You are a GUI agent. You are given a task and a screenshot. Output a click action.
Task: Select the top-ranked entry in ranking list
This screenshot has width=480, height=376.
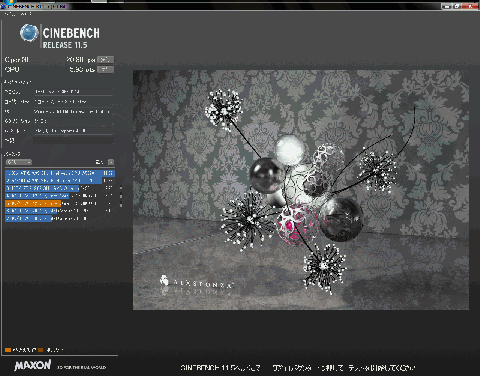point(60,173)
